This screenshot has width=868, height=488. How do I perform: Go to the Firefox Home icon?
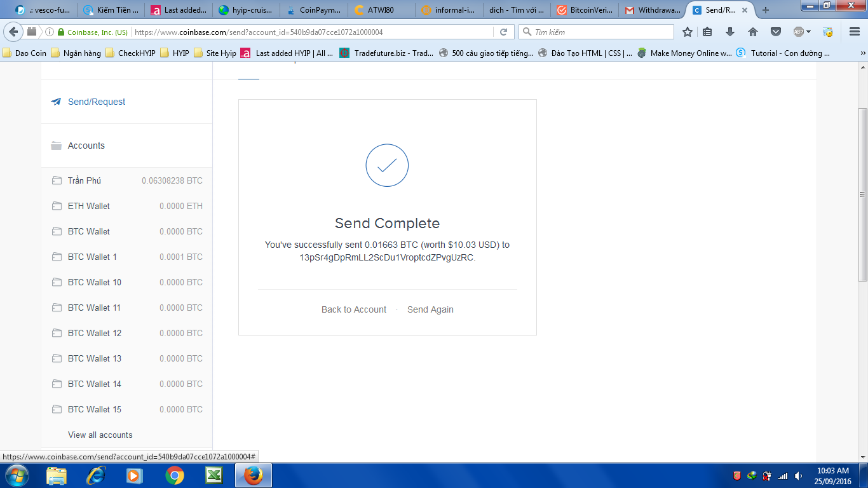click(x=753, y=32)
